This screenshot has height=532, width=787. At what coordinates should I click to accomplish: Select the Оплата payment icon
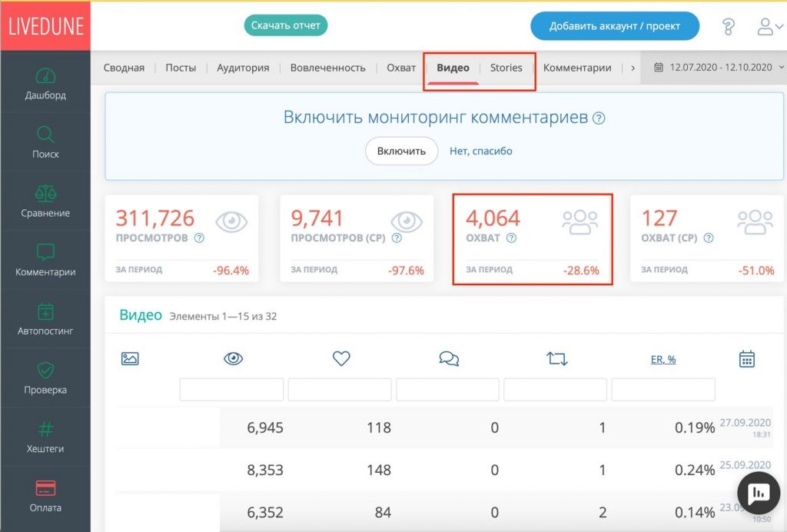(x=45, y=495)
